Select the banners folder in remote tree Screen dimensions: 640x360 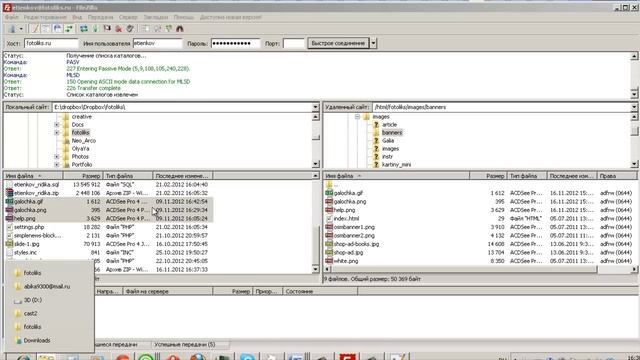click(x=392, y=133)
